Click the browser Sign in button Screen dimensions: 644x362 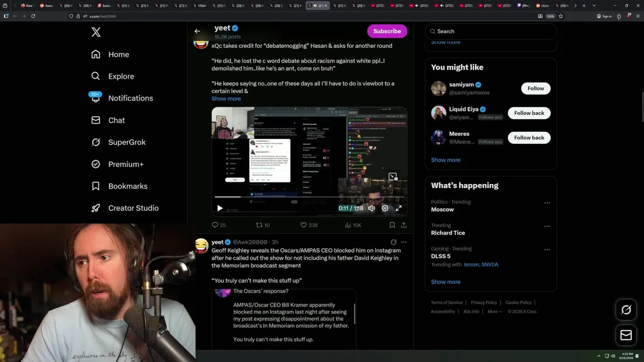point(604,16)
